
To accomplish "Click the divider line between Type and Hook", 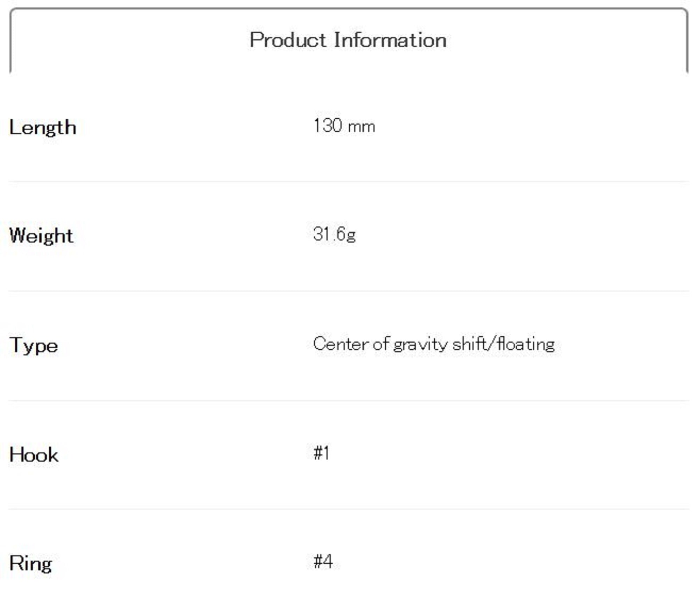I will (x=349, y=400).
